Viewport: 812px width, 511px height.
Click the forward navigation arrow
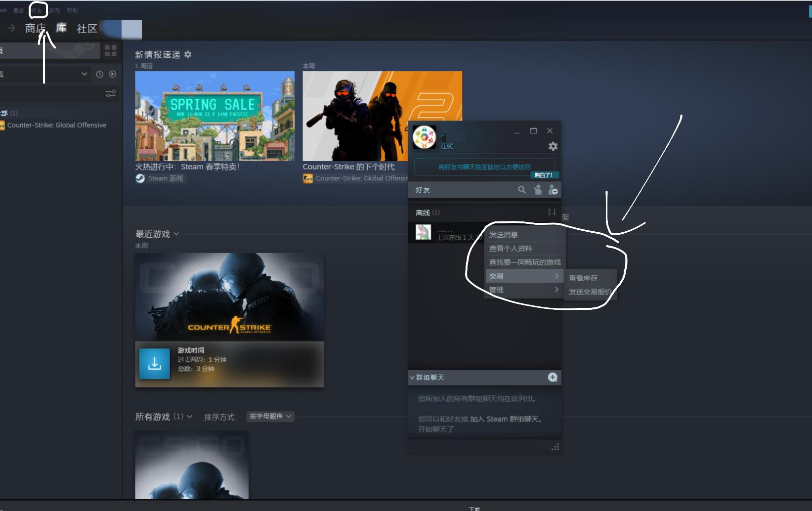(11, 28)
